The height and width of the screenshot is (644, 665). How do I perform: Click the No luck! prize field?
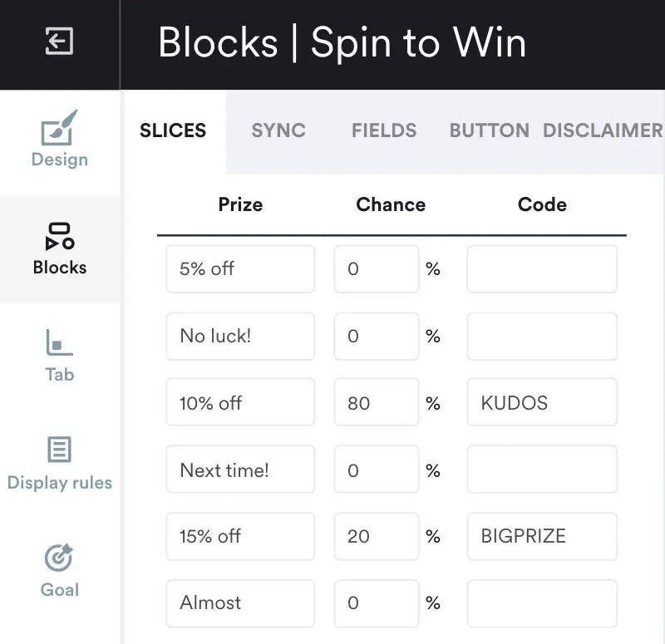tap(239, 336)
